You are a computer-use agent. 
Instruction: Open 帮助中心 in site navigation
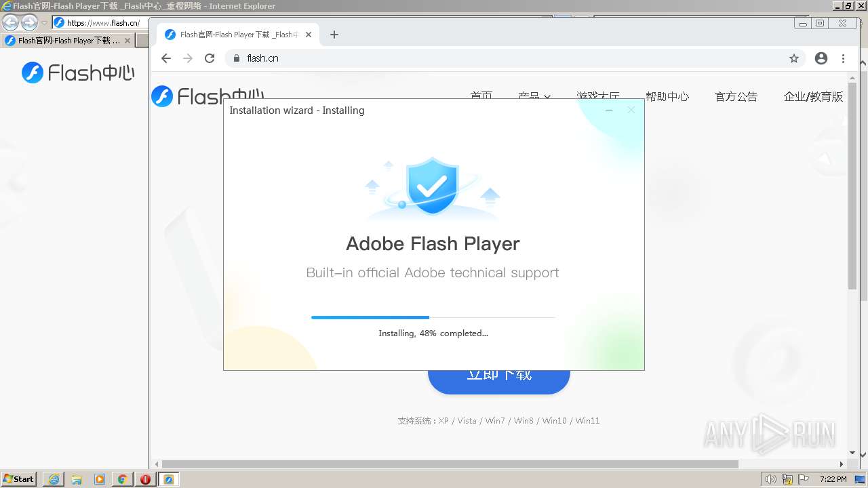click(667, 96)
